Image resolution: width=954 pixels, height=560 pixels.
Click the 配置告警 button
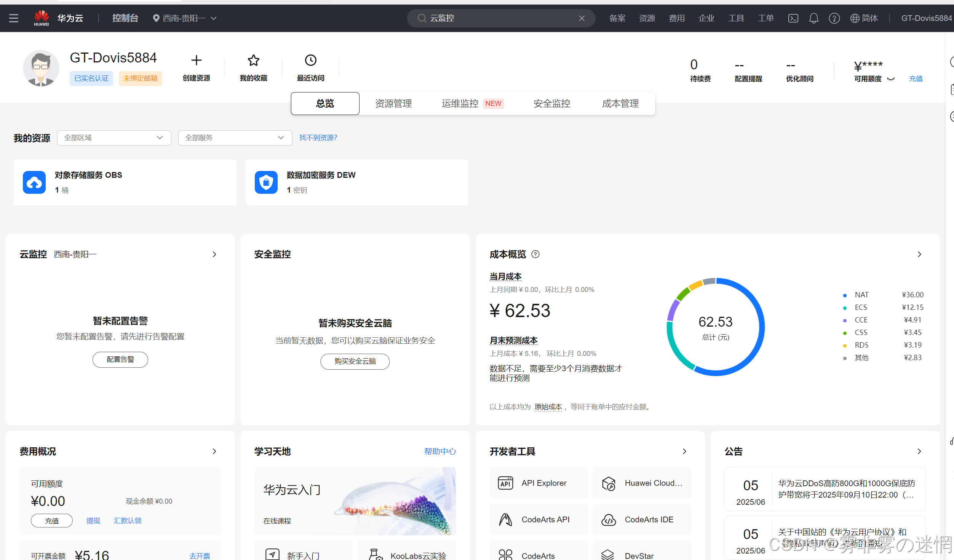120,359
